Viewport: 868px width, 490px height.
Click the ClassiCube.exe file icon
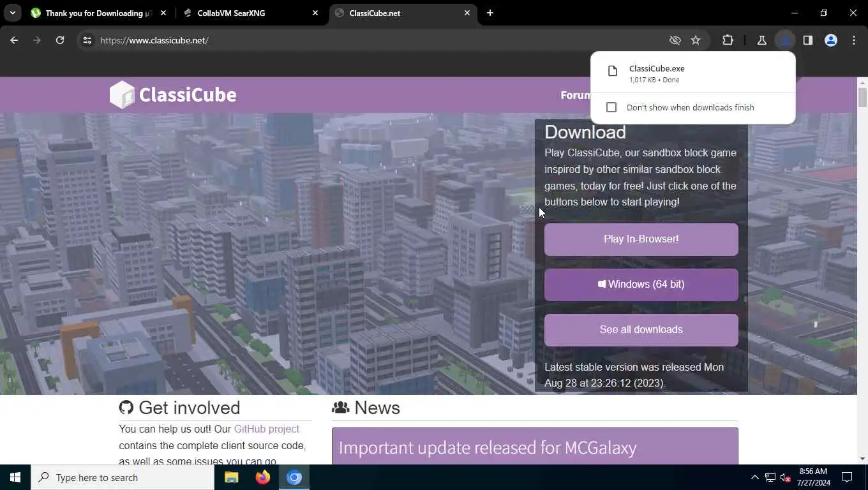coord(612,71)
